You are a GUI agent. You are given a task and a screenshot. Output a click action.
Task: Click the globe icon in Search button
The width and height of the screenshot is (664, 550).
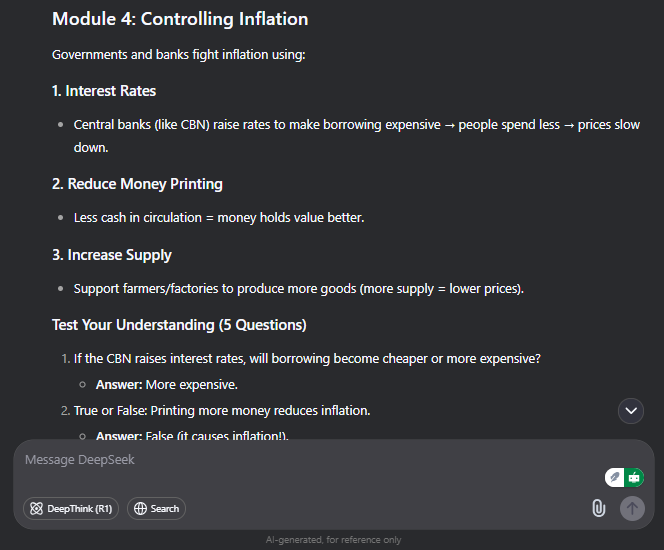[x=140, y=509]
